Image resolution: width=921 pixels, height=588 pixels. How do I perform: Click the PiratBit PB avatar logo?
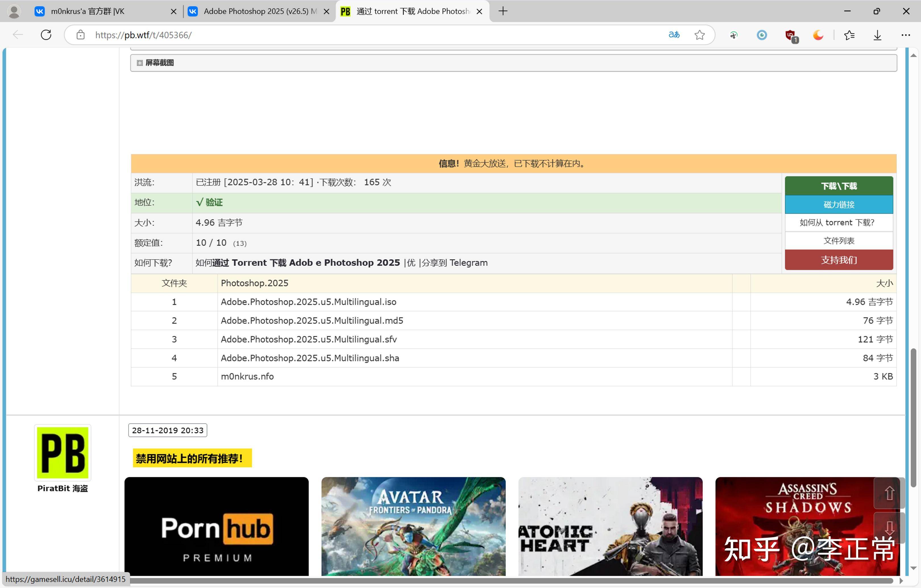[x=63, y=452]
